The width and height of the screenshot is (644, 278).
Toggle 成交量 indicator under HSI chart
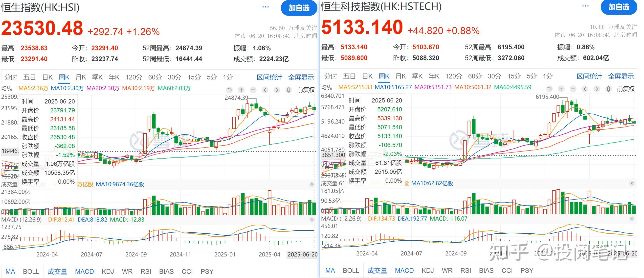click(57, 272)
